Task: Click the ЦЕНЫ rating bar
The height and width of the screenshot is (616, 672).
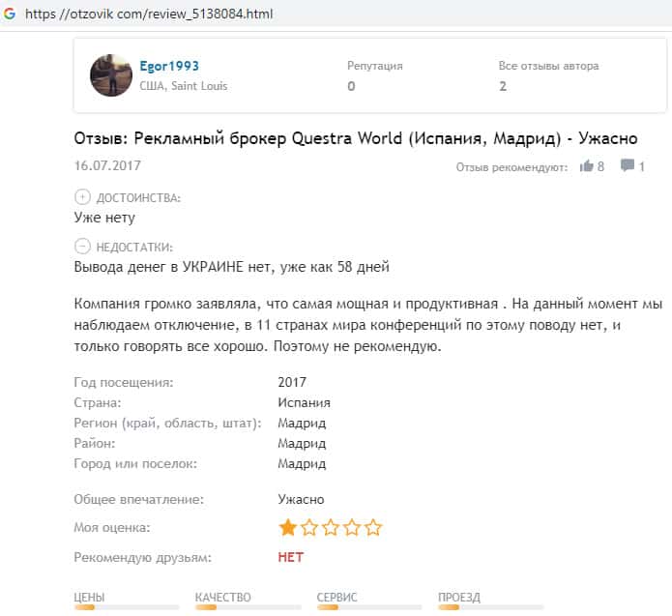Action: pyautogui.click(x=125, y=607)
